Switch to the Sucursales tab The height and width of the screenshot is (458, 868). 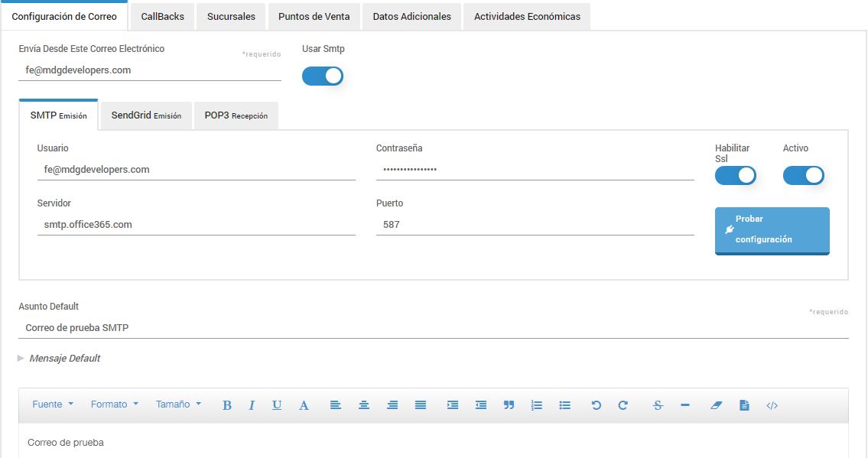coord(230,15)
